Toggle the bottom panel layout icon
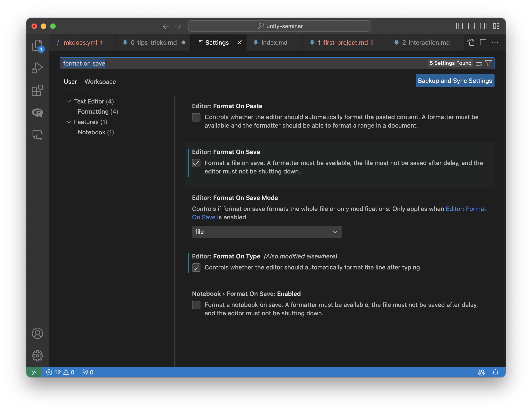The image size is (532, 412). coord(471,26)
